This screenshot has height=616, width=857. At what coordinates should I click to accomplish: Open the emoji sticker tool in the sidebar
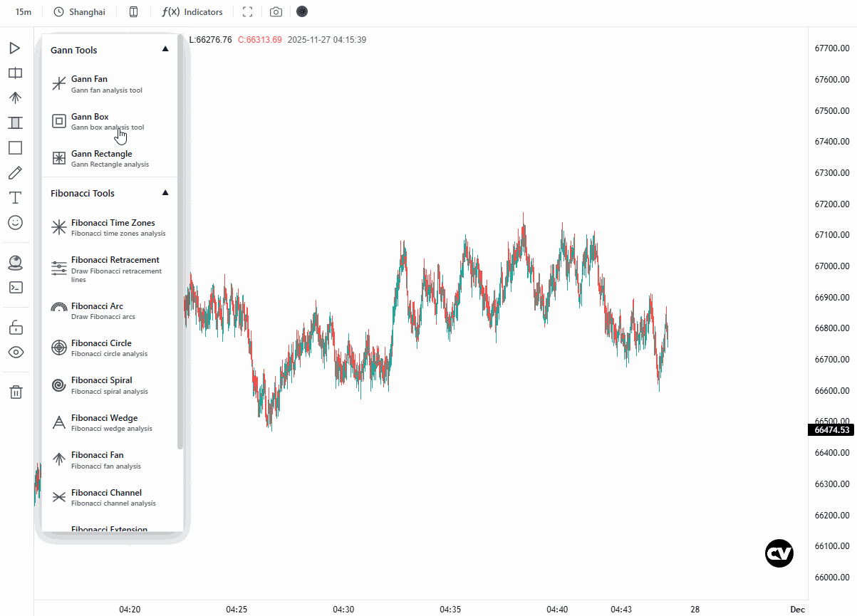(x=15, y=223)
